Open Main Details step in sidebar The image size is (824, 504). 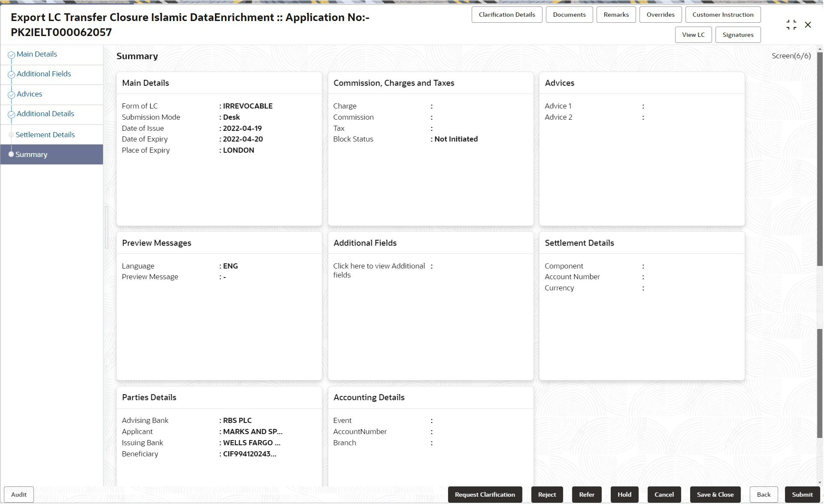pyautogui.click(x=36, y=54)
